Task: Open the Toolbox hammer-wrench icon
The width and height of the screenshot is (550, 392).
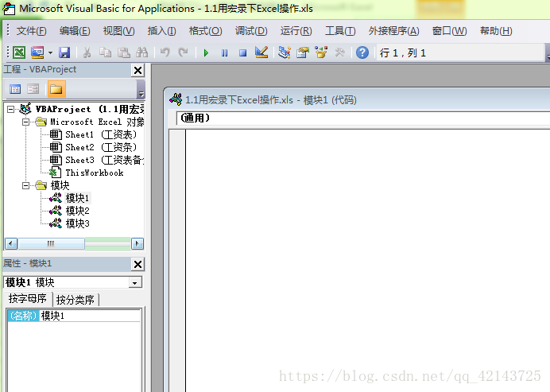Action: click(339, 52)
